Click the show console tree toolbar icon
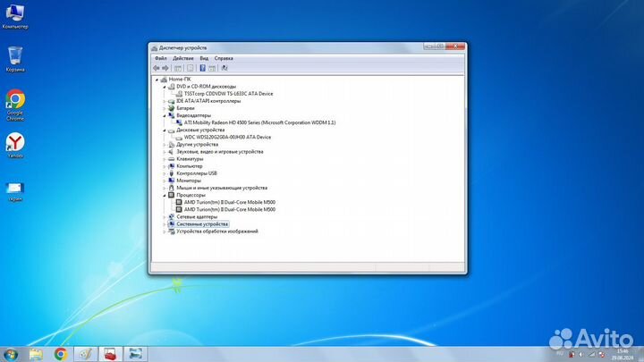This screenshot has width=644, height=362. tap(178, 68)
